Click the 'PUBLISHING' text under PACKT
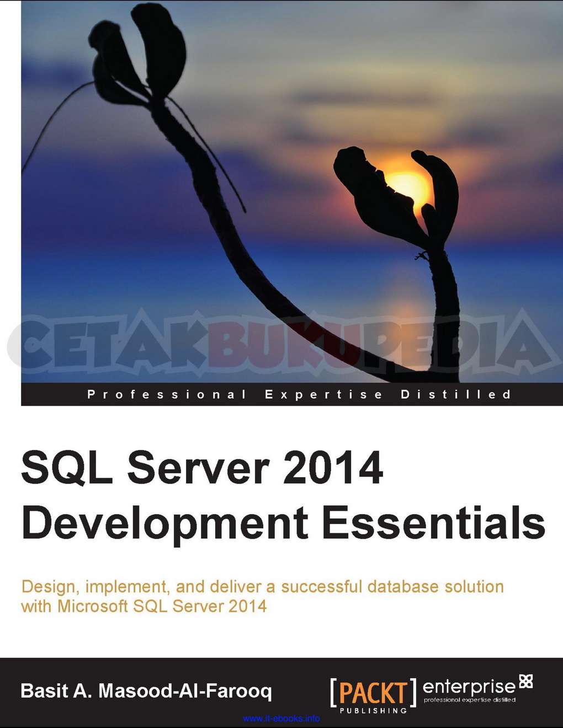Viewport: 563px width, 728px height. [x=373, y=710]
